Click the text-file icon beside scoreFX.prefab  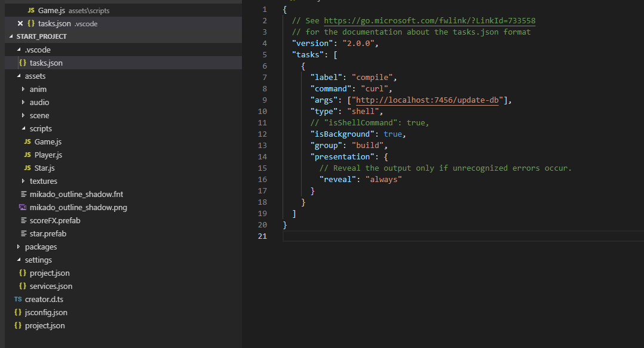[x=23, y=220]
